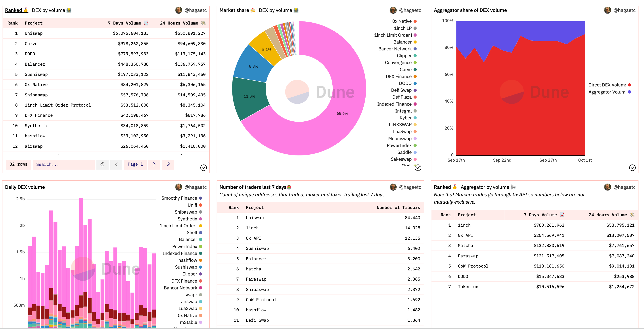Toggle Curve in Market share legend
The height and width of the screenshot is (329, 644).
(x=408, y=70)
